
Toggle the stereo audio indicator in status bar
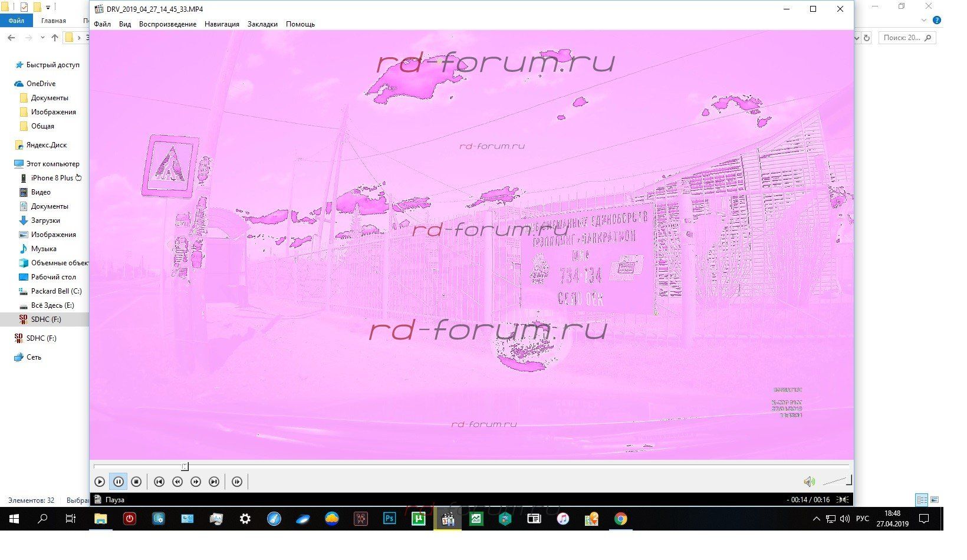point(844,500)
